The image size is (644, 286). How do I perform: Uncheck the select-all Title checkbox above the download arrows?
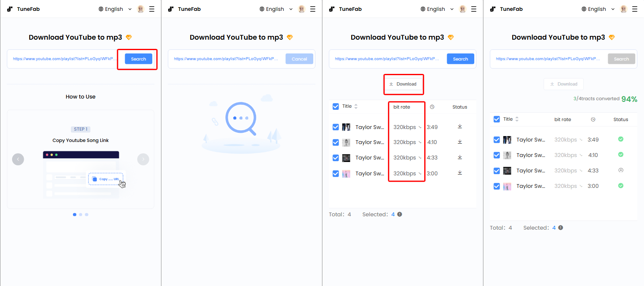coord(336,106)
